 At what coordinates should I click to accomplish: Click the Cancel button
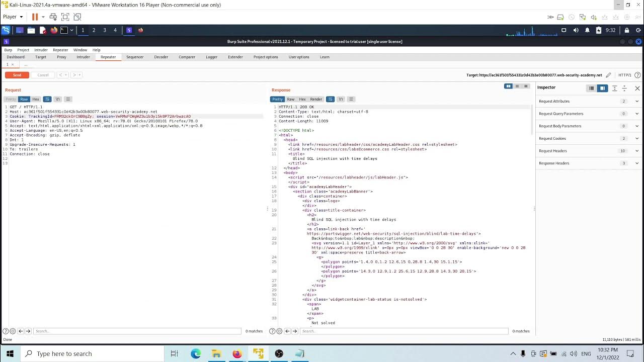tap(43, 75)
